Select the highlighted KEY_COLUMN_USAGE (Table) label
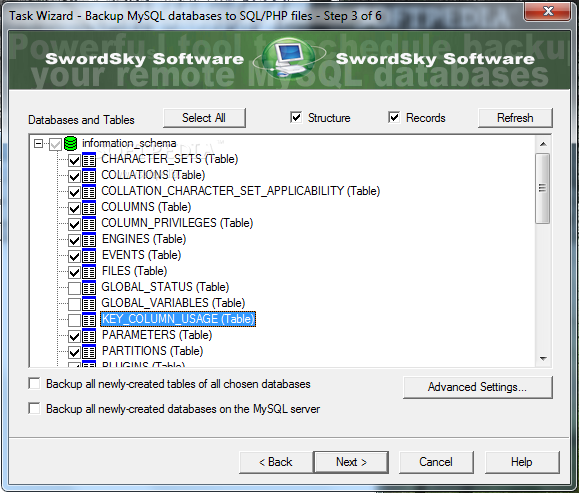Image resolution: width=579 pixels, height=493 pixels. pyautogui.click(x=178, y=319)
